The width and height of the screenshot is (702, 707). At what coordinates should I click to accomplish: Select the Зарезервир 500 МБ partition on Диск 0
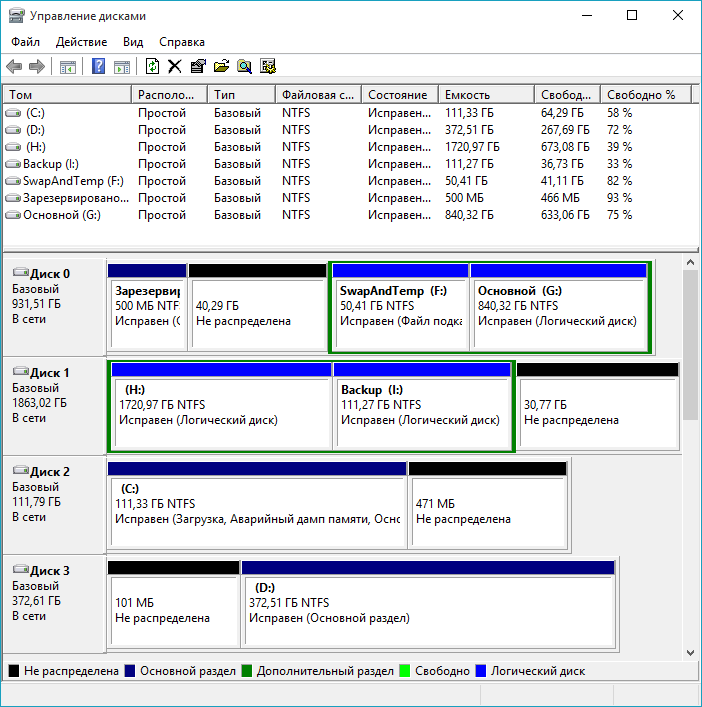(x=147, y=306)
